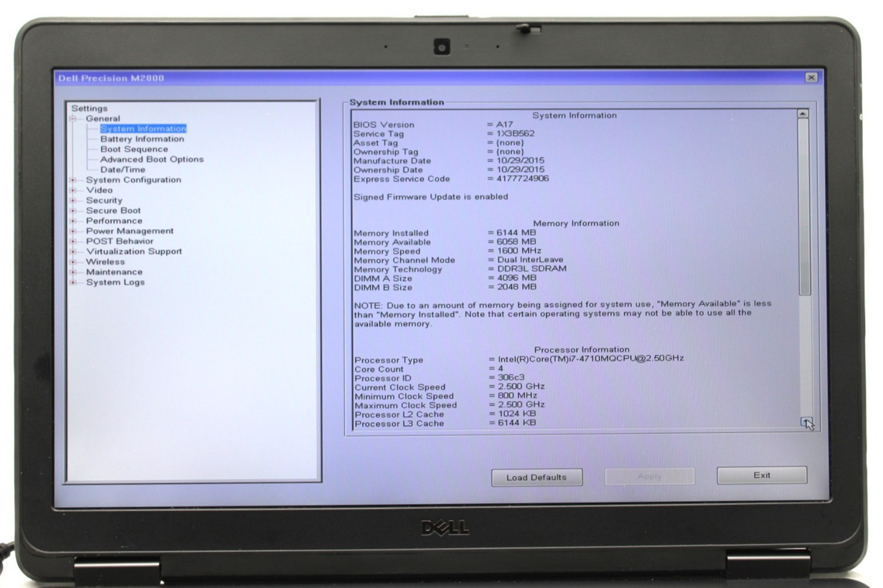
Task: Select the Wireless category label
Action: (x=105, y=262)
